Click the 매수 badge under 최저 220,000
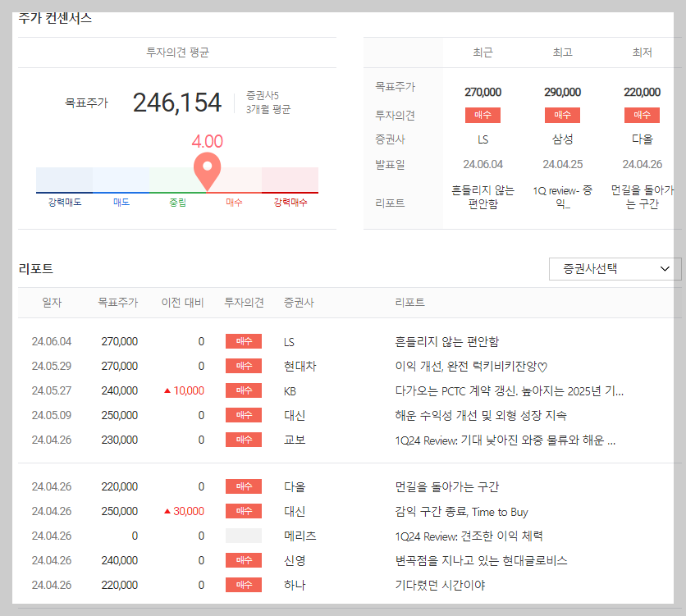686x616 pixels. [642, 115]
